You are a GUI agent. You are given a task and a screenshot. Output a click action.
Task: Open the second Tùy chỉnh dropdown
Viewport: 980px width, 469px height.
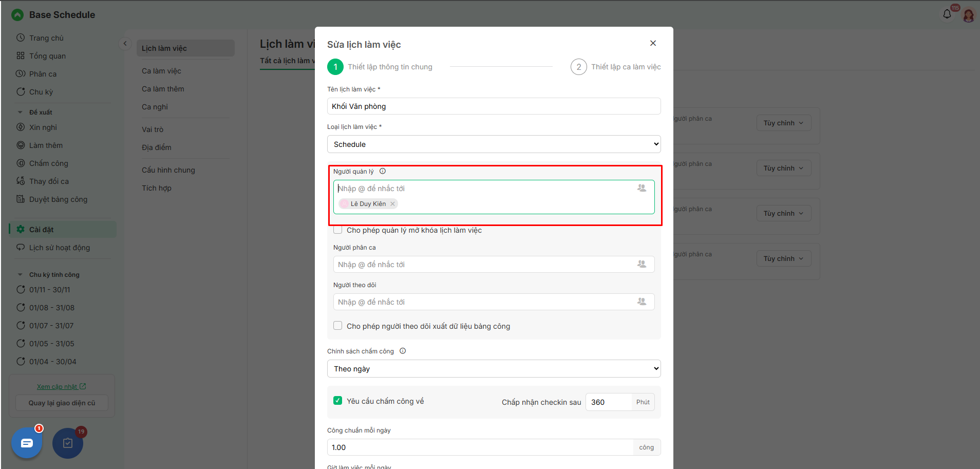click(783, 168)
